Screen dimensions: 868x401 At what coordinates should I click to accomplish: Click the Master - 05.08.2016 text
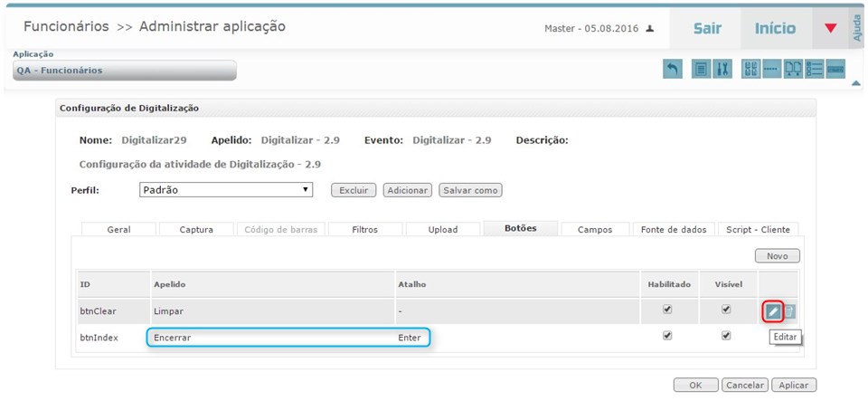591,28
